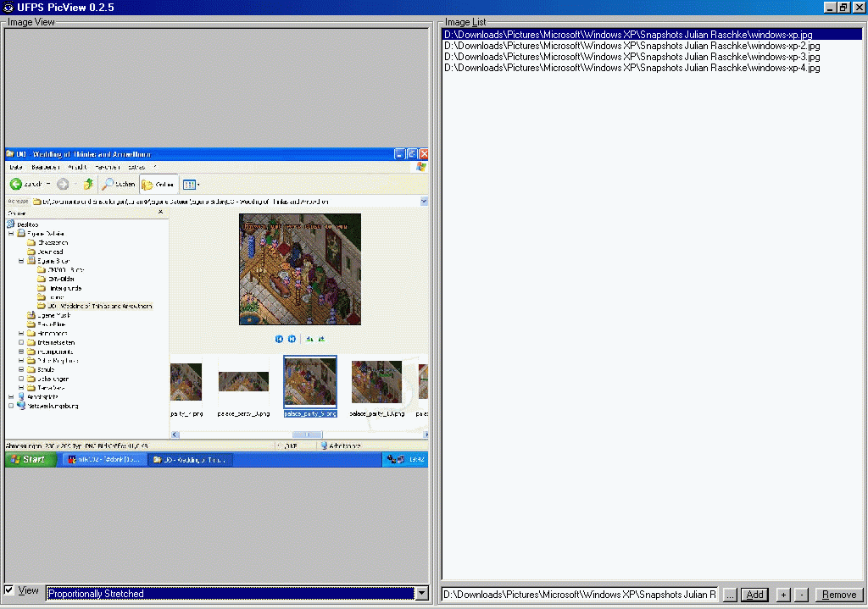The image size is (868, 609).
Task: Restore down the UFPS PicView window
Action: coord(843,7)
